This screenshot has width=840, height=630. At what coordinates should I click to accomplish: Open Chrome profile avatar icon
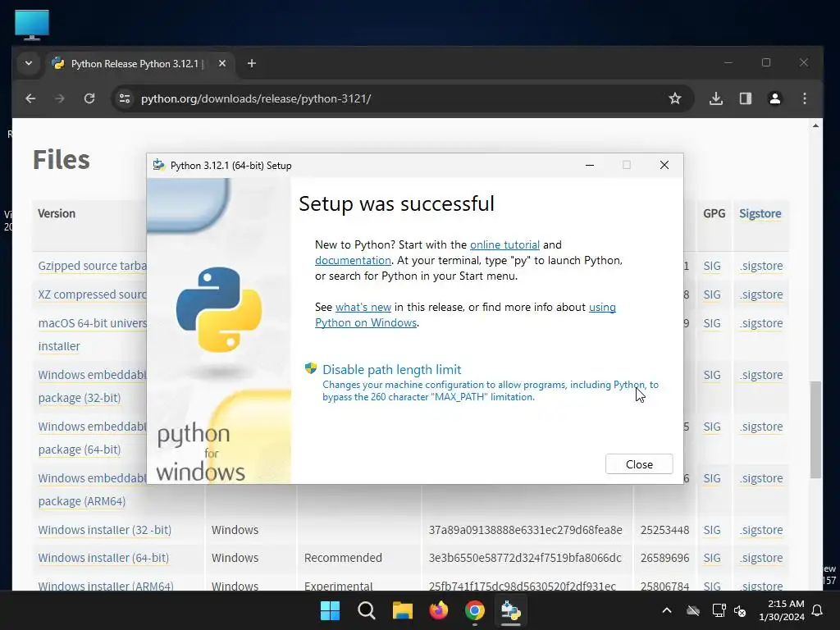pos(774,98)
